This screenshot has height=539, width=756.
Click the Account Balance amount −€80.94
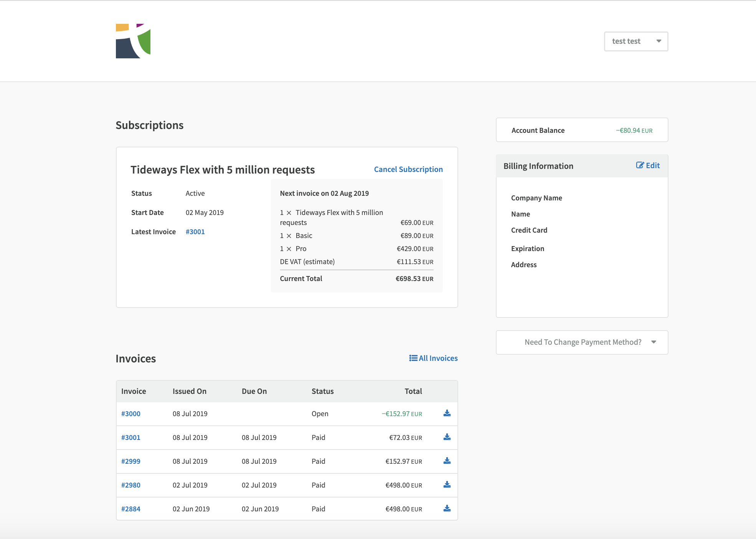(x=634, y=131)
